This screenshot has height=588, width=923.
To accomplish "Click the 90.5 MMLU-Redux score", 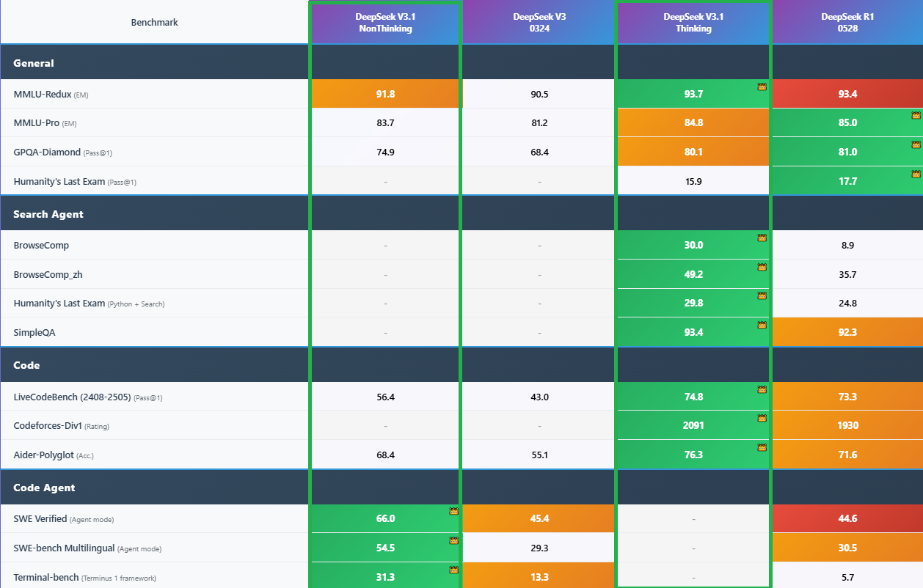I will click(539, 94).
